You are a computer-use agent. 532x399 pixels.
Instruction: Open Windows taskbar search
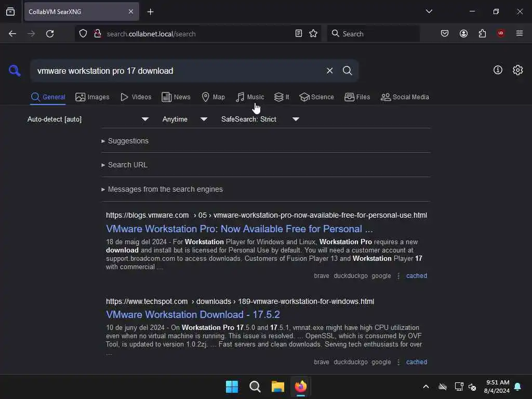pos(255,387)
